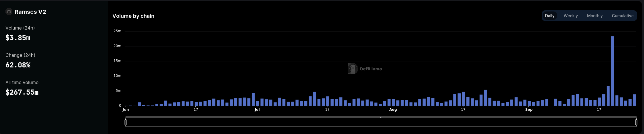Click the 20m y-axis label

(x=117, y=46)
